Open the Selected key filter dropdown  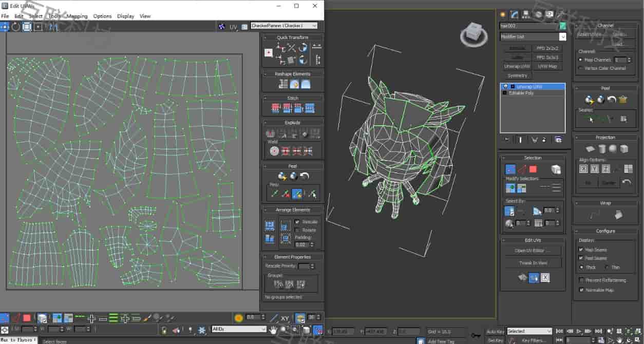[529, 331]
